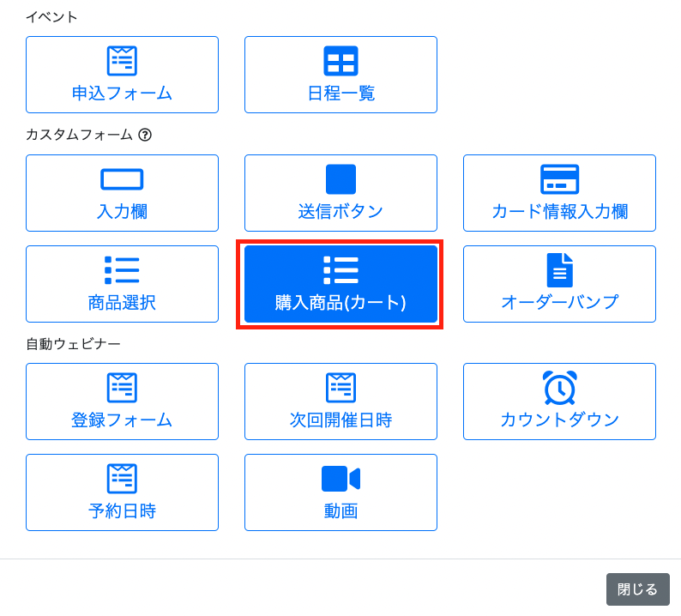
Task: Click the 商品選択 text label
Action: coord(122,303)
